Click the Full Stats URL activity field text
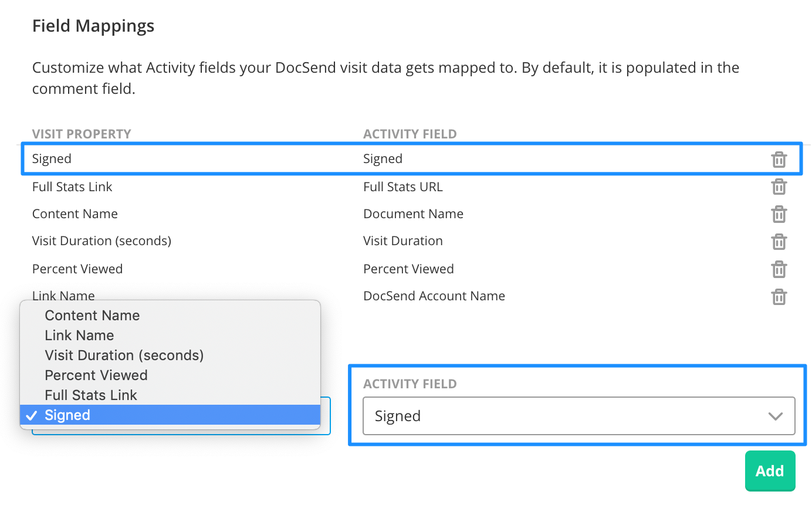This screenshot has height=515, width=812. pyautogui.click(x=403, y=187)
